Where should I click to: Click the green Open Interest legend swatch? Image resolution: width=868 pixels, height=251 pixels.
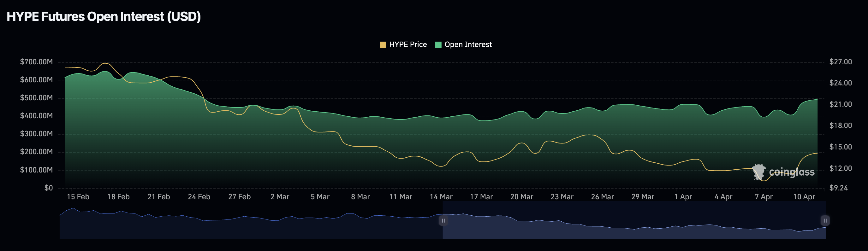click(438, 45)
